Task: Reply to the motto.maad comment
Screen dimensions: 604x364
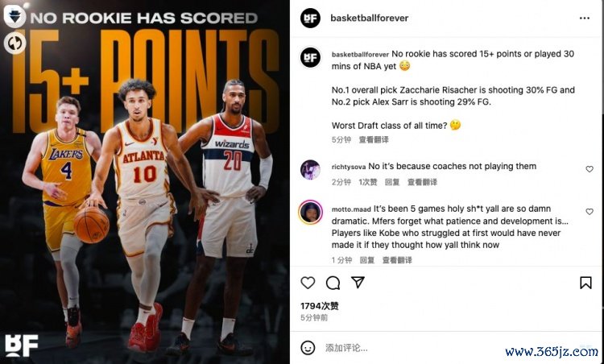Action: (367, 260)
